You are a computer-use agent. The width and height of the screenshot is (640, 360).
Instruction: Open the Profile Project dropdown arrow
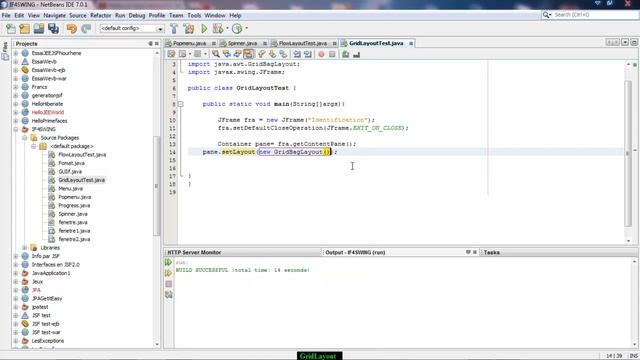(246, 29)
